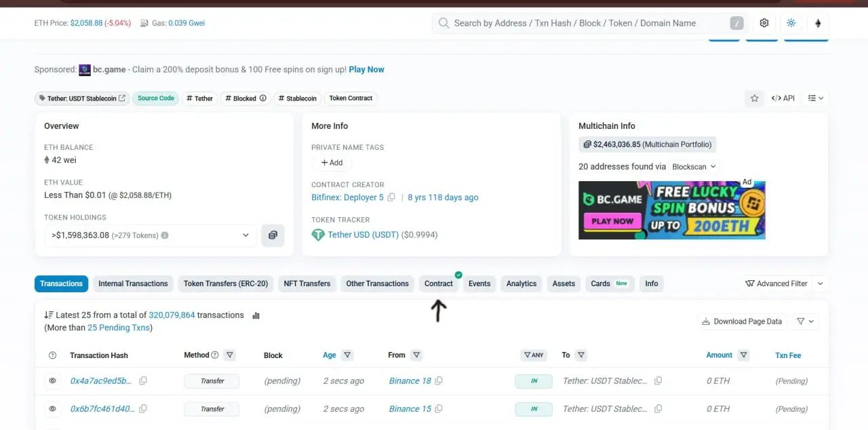Open the Blockscan explorer dropdown
This screenshot has height=430, width=868.
694,166
